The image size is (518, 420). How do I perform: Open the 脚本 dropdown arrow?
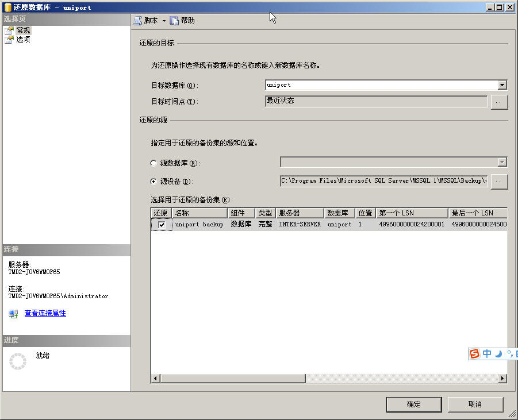[163, 20]
